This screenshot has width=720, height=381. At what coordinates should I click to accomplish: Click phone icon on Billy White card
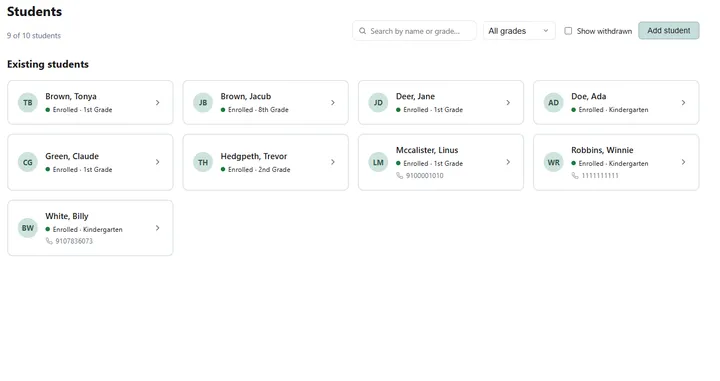49,241
